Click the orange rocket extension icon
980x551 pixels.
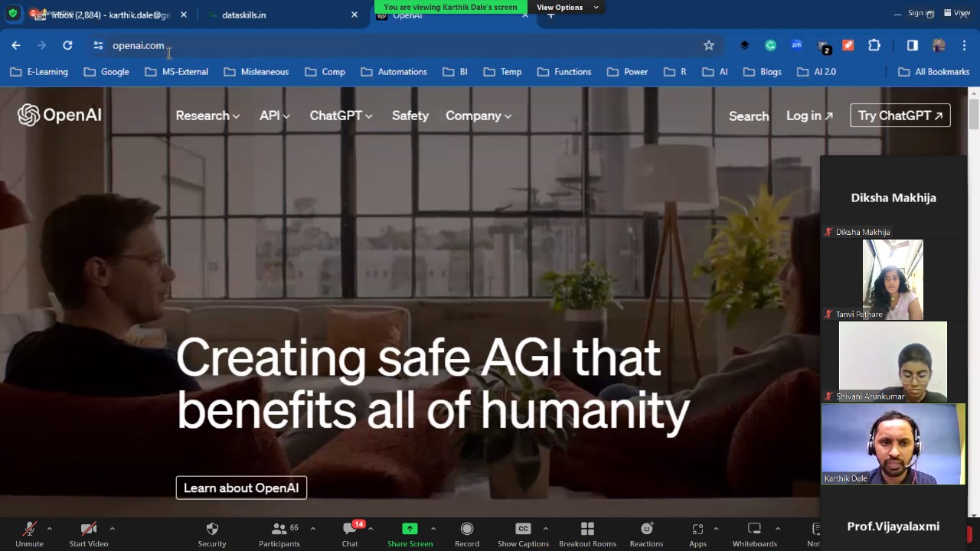[x=848, y=45]
